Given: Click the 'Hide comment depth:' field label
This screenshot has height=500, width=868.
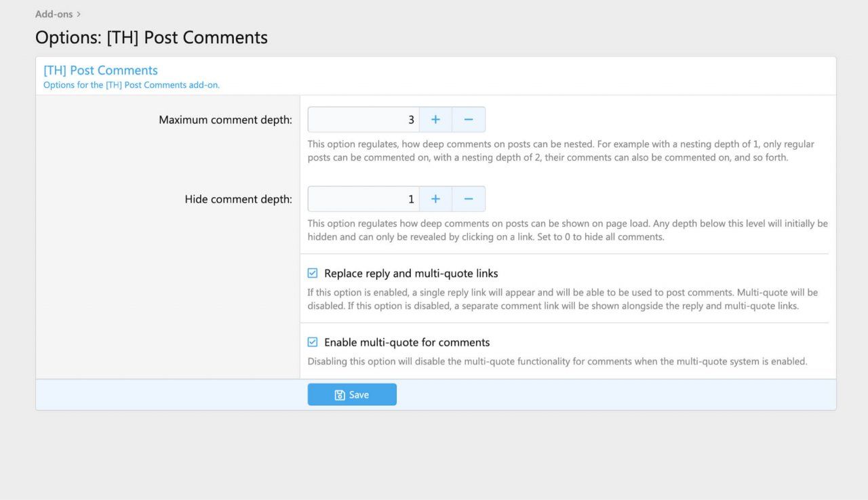Looking at the screenshot, I should [x=238, y=199].
